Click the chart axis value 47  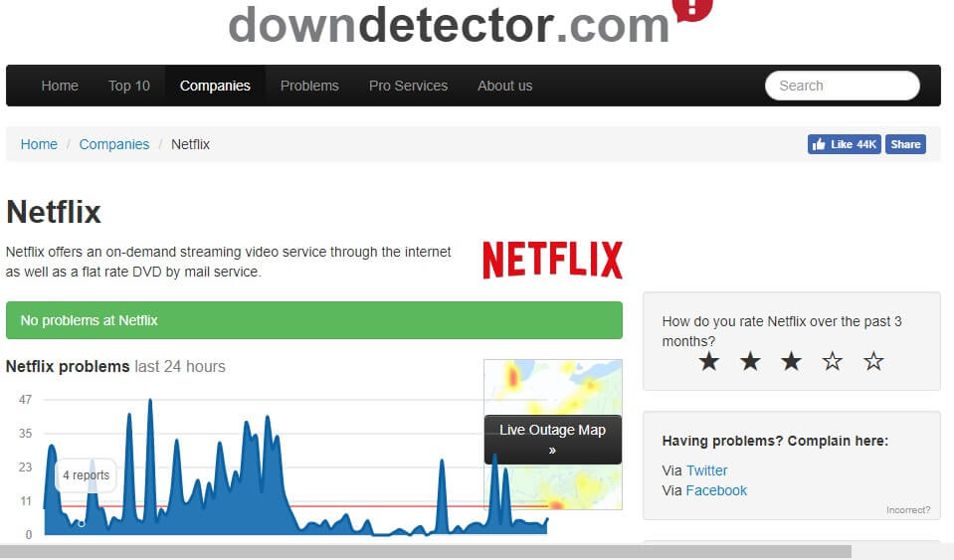pyautogui.click(x=25, y=400)
